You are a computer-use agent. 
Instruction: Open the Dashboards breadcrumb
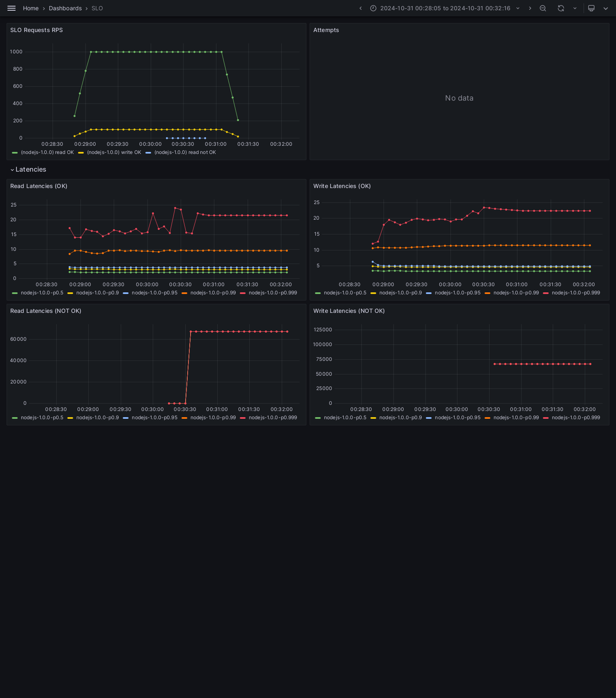[x=65, y=8]
